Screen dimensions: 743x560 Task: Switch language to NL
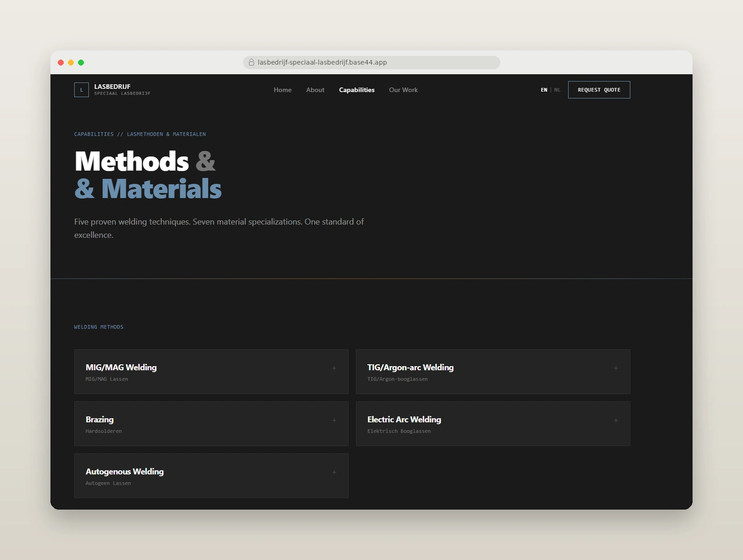[x=557, y=90]
